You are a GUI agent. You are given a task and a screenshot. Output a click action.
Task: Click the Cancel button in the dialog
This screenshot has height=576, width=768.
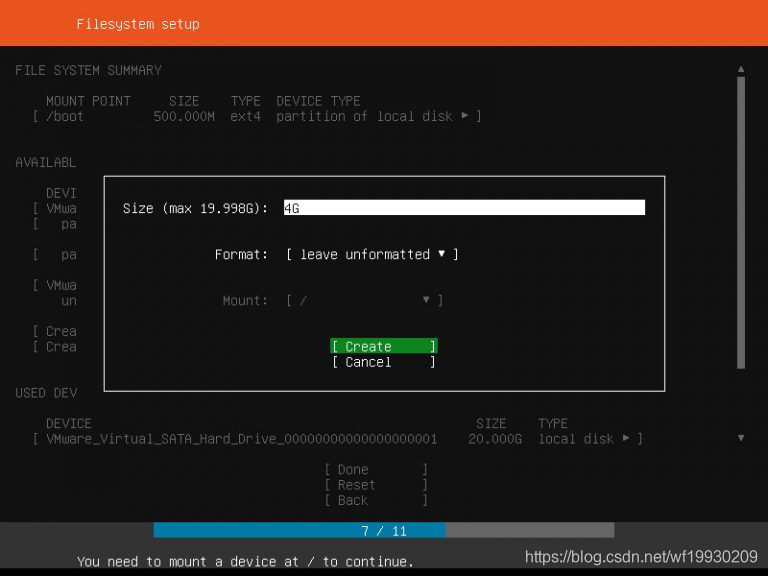384,362
